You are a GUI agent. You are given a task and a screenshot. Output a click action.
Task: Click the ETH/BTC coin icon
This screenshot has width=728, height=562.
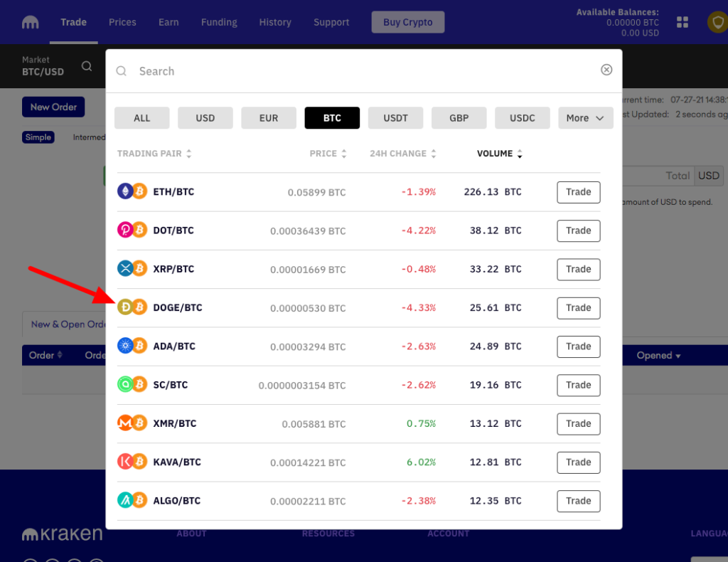click(x=132, y=191)
